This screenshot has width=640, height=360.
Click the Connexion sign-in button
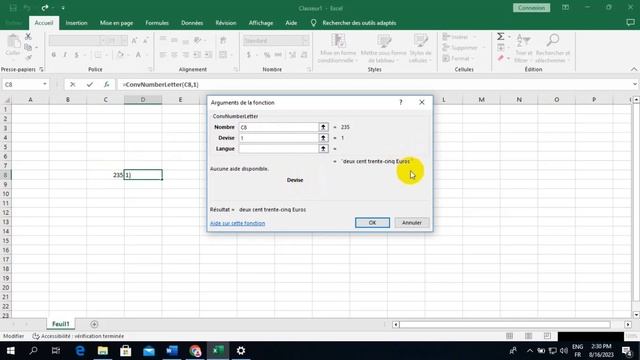click(x=531, y=8)
